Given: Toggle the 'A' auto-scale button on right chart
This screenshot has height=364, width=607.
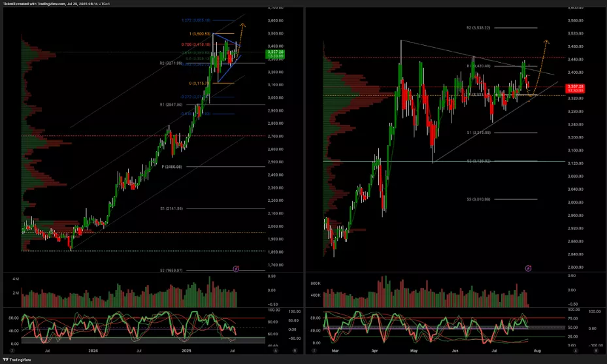Looking at the screenshot, I should (578, 350).
